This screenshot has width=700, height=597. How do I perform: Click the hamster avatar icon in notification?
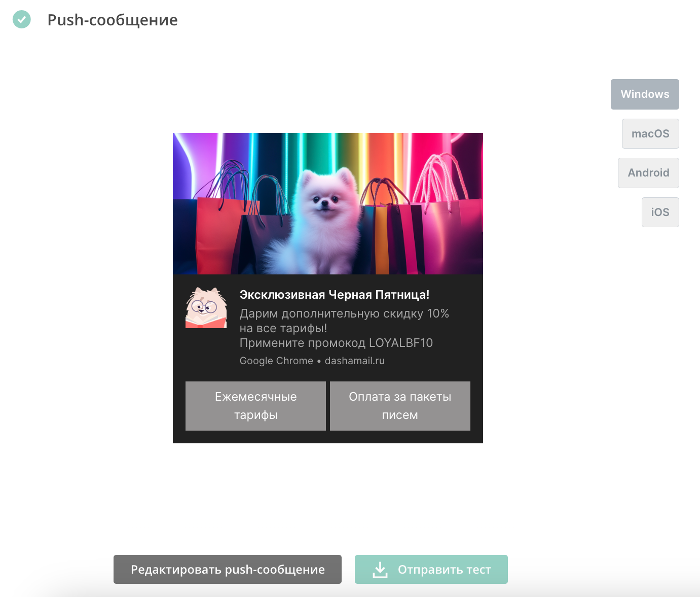pos(206,307)
